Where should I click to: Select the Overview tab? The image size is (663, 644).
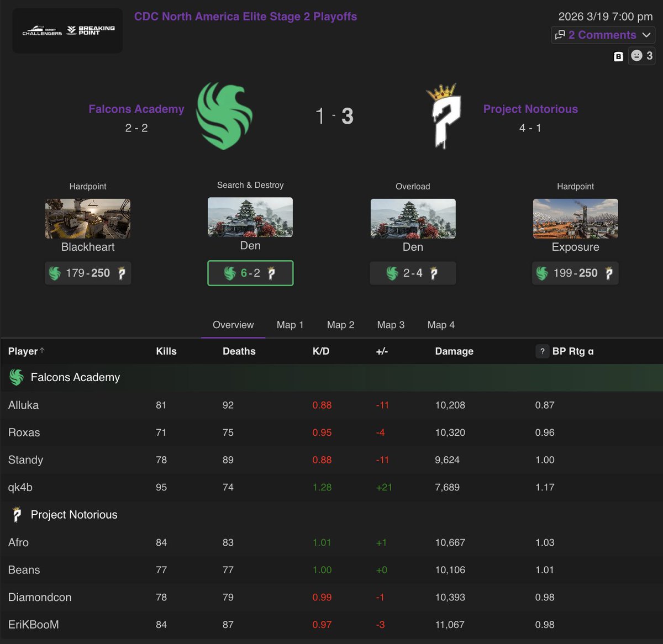pos(233,325)
